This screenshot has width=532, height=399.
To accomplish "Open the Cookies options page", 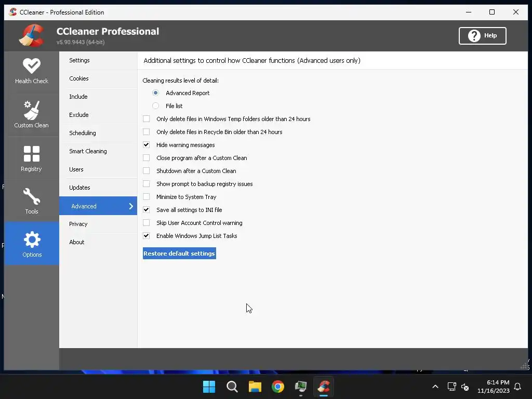I will coord(98,78).
